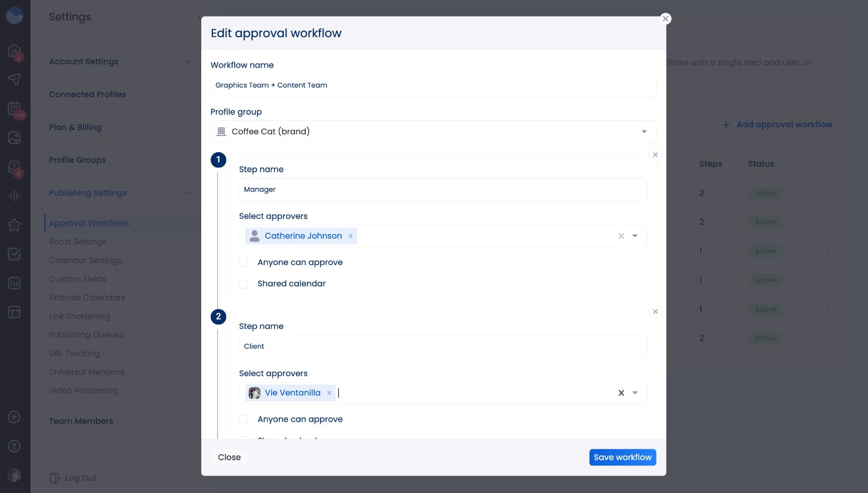Click the plus circle icon in sidebar
This screenshot has width=868, height=493.
pos(14,417)
